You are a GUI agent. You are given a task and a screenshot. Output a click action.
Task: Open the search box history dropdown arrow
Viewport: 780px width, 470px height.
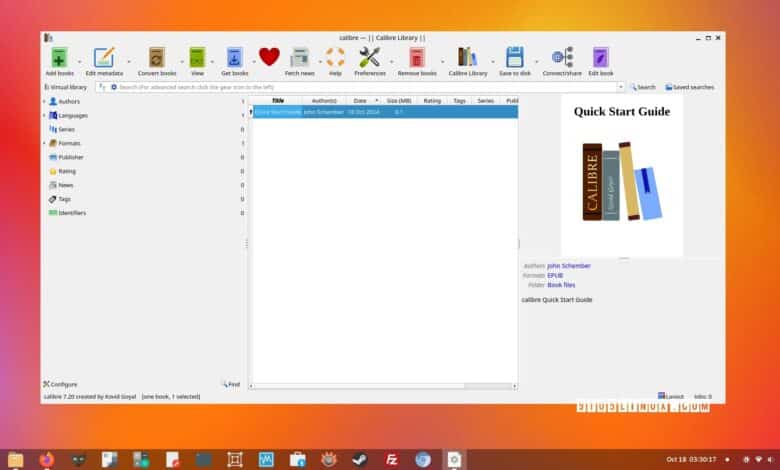coord(620,87)
